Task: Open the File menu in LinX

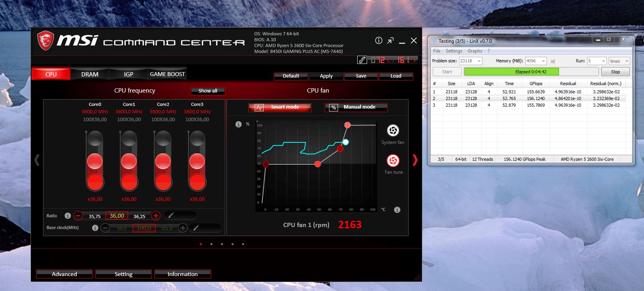Action: (x=437, y=51)
